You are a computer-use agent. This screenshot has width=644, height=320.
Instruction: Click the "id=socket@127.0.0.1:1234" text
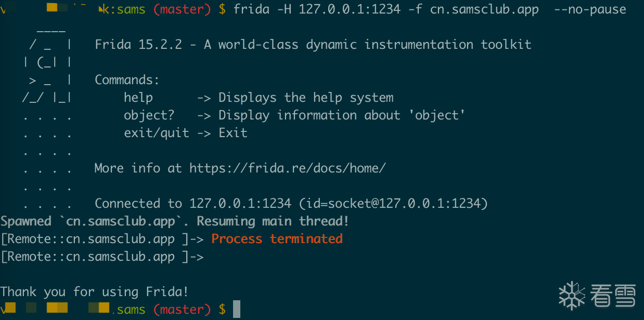pyautogui.click(x=393, y=204)
